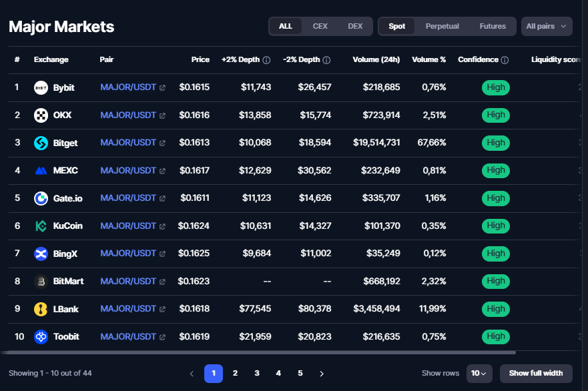Click the Bybit exchange logo icon
The height and width of the screenshot is (391, 588).
point(41,87)
